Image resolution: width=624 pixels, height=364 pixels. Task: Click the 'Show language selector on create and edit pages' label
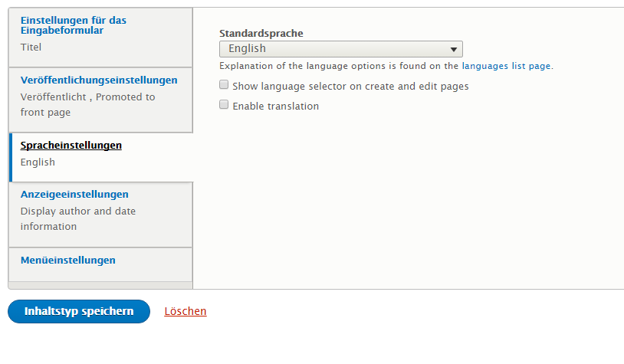pyautogui.click(x=350, y=87)
